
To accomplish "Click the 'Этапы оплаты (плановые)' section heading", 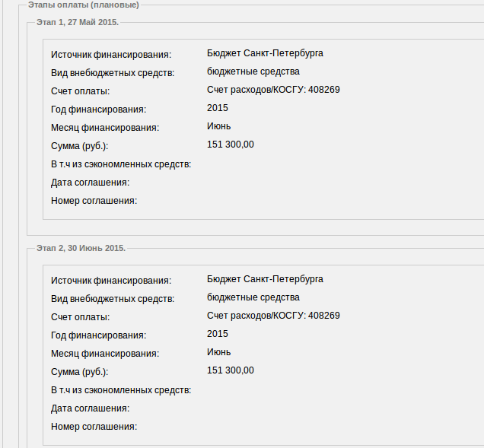I will click(84, 5).
